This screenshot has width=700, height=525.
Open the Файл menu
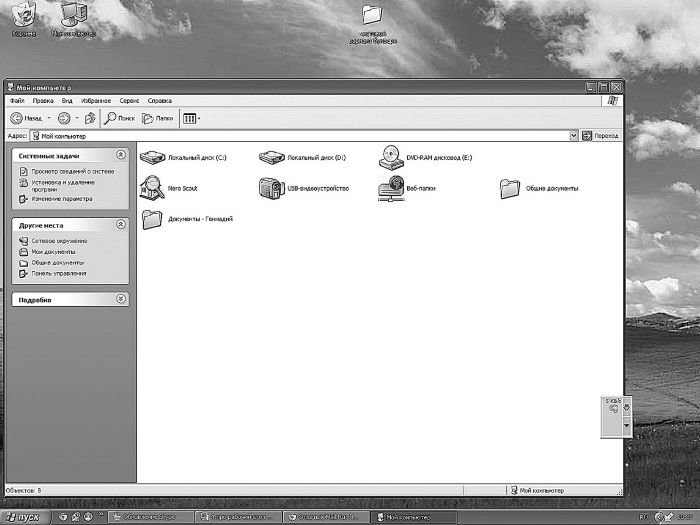tap(17, 101)
